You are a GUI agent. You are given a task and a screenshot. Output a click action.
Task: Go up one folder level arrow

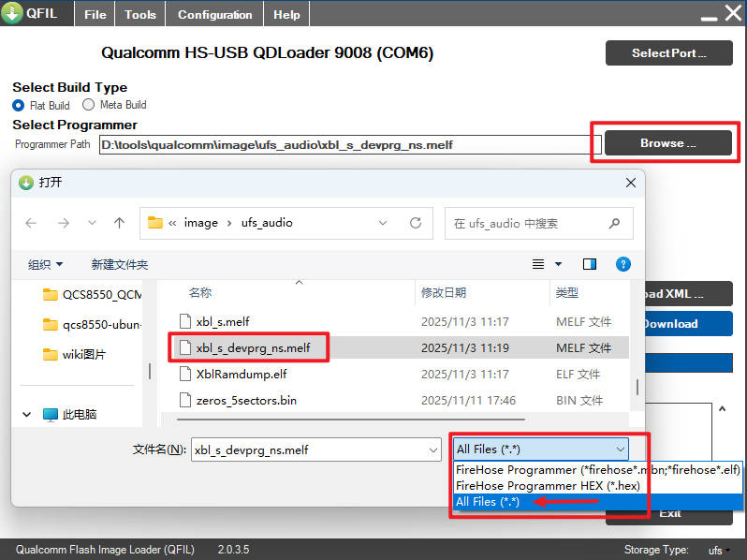pos(119,223)
